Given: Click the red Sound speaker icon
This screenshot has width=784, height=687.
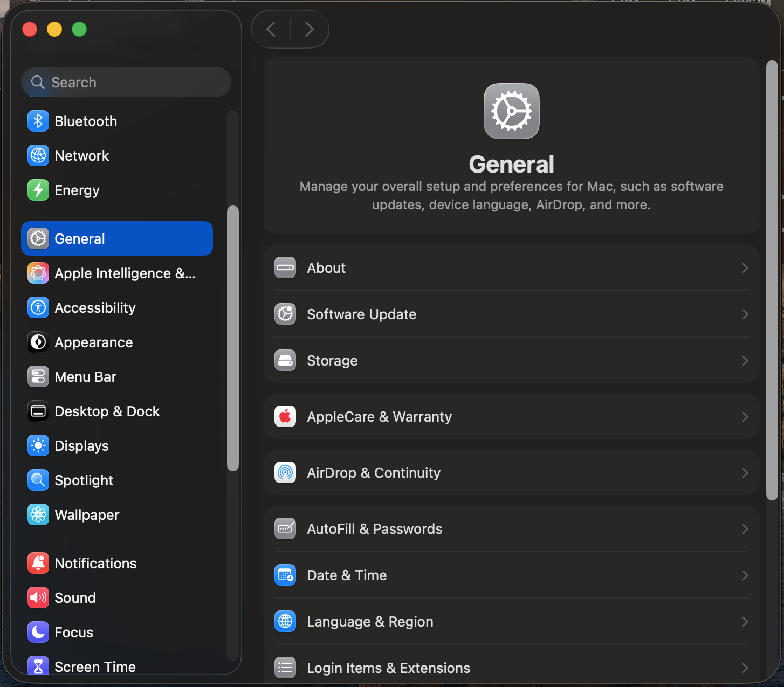Looking at the screenshot, I should 38,598.
